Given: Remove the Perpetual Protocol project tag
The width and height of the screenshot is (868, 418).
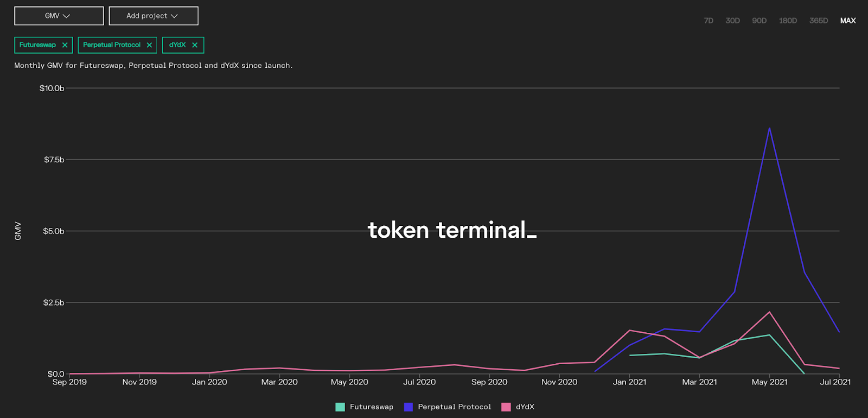Looking at the screenshot, I should click(x=149, y=45).
